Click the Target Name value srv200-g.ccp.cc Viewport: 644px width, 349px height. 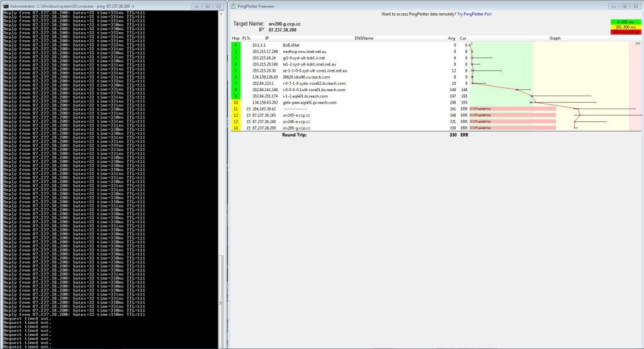pyautogui.click(x=285, y=24)
